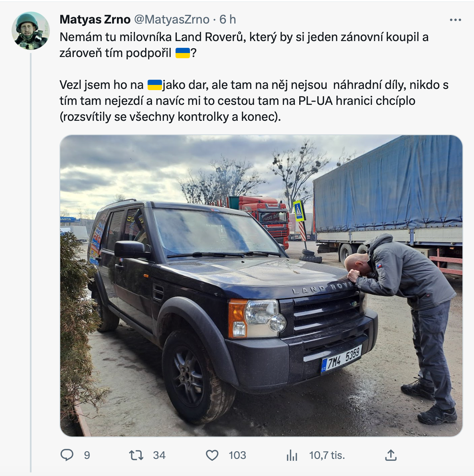Viewport: 474px width, 476px height.
Task: Click the Ukrainian flag emoji after 'podpořil'
Action: point(183,53)
